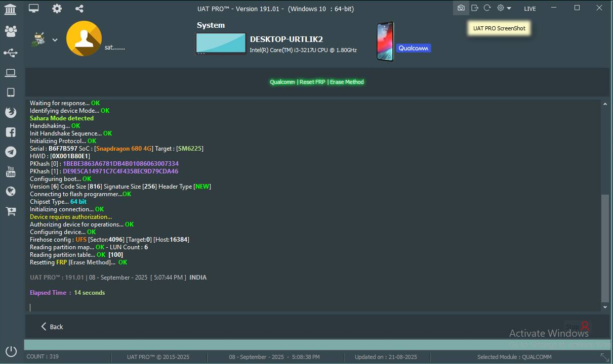The width and height of the screenshot is (613, 364).
Task: Click the power icon at bottom left
Action: (x=11, y=351)
